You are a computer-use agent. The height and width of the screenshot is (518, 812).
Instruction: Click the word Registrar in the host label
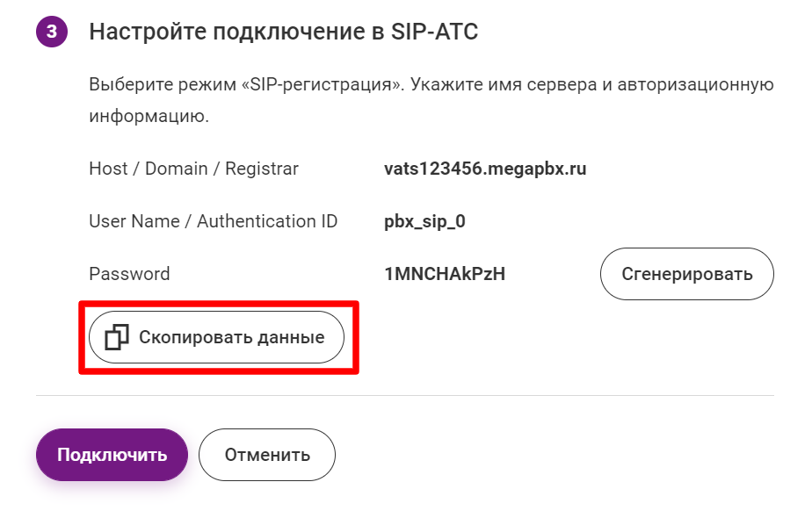click(x=262, y=169)
